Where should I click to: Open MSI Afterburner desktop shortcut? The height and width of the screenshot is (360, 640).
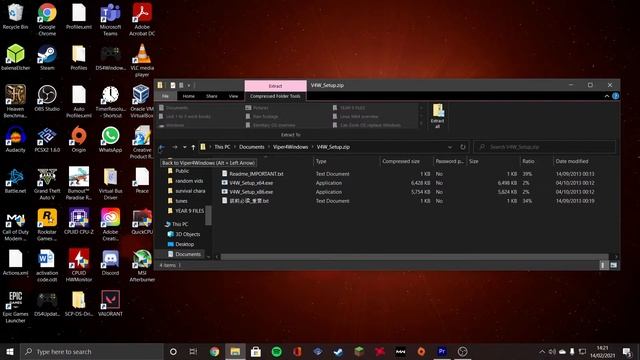(x=142, y=266)
